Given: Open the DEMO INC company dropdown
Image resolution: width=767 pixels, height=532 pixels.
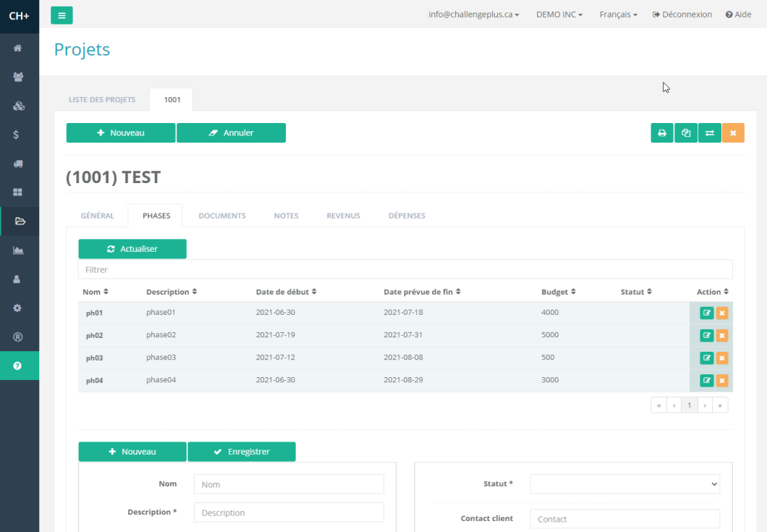Looking at the screenshot, I should [x=559, y=14].
